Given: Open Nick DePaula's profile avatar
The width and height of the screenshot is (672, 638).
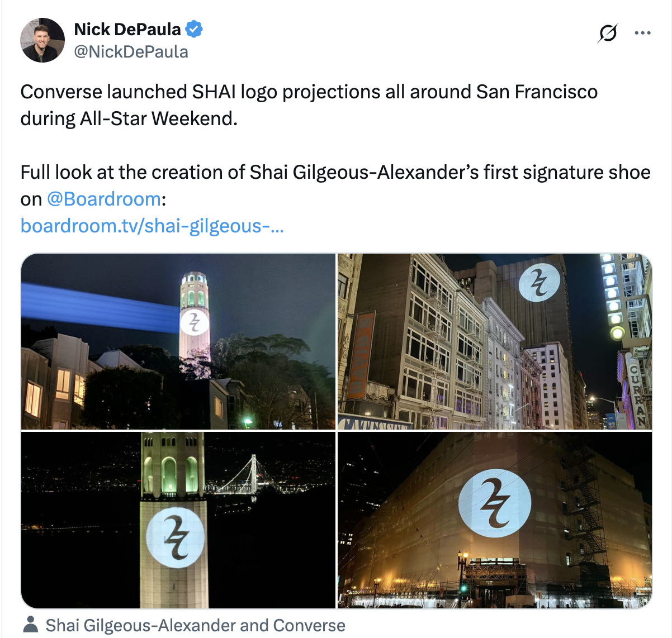Looking at the screenshot, I should click(42, 40).
